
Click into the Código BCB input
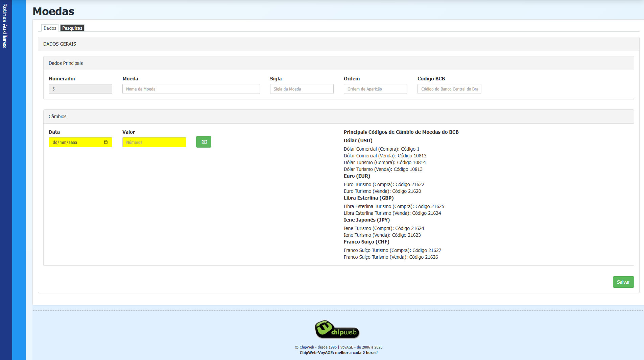click(x=449, y=89)
